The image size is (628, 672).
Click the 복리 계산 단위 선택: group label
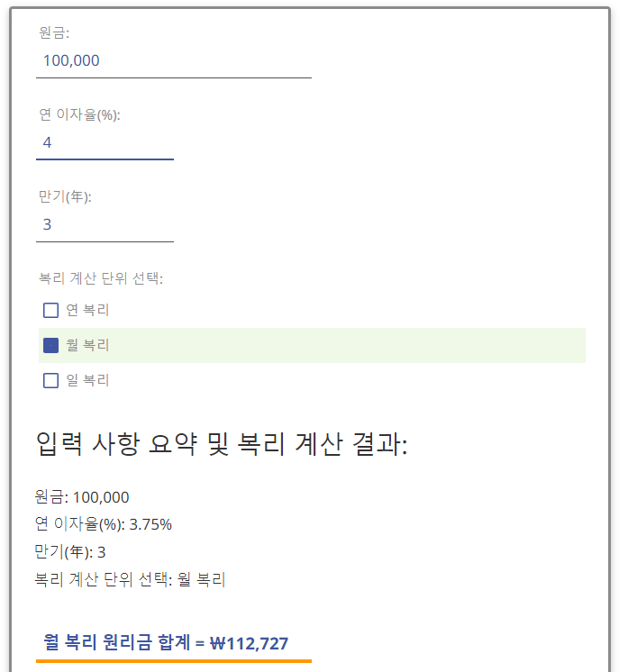(x=101, y=278)
